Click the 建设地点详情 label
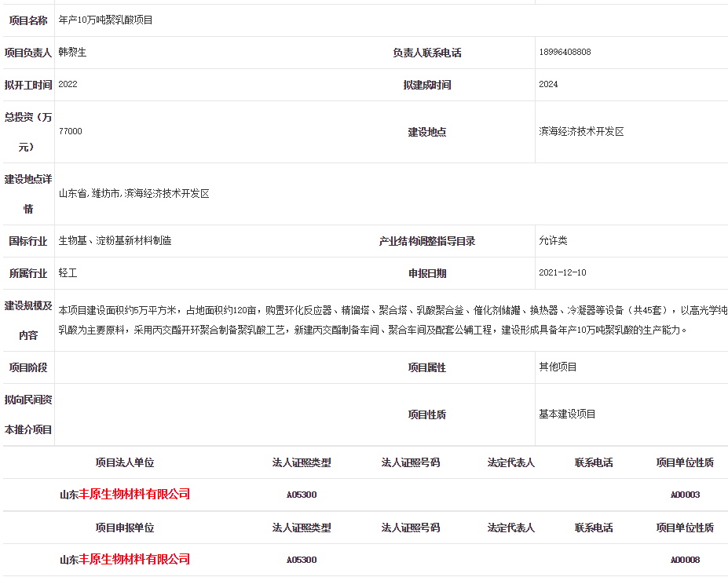 pyautogui.click(x=28, y=194)
